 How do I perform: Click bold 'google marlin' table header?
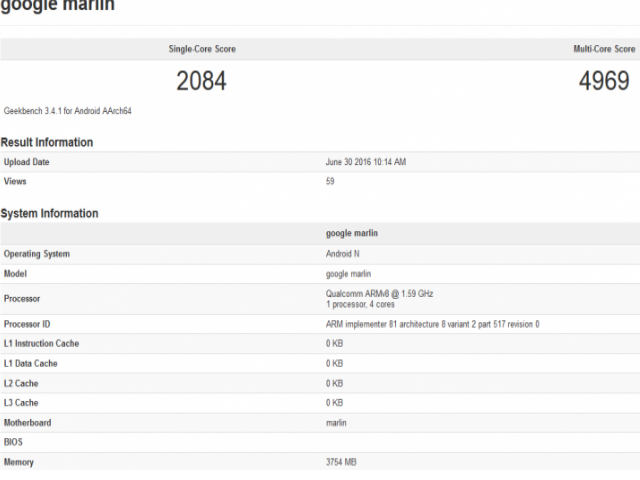point(352,233)
